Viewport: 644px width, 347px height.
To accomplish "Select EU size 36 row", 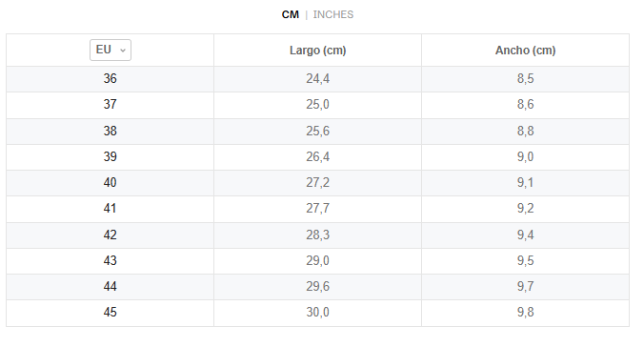I will point(317,79).
